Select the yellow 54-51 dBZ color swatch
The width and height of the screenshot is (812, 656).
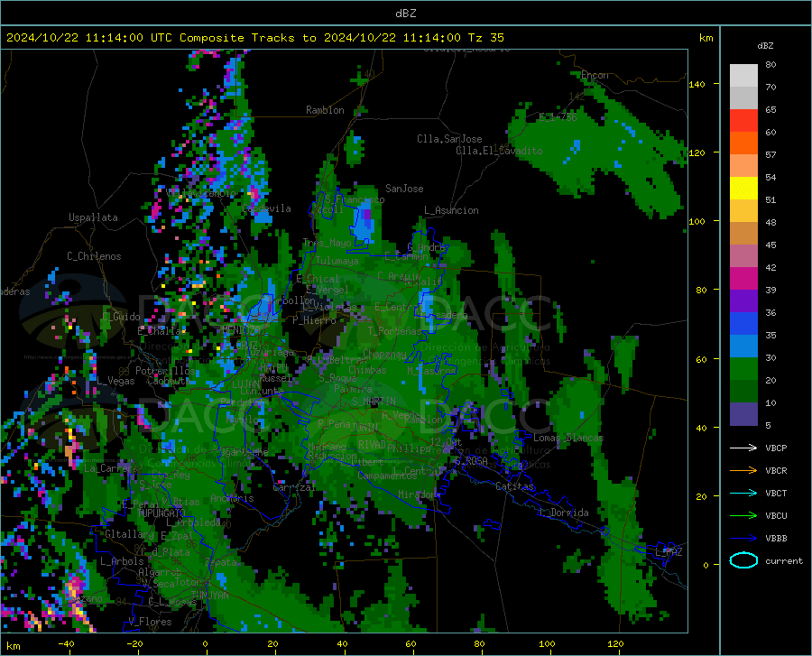[743, 189]
